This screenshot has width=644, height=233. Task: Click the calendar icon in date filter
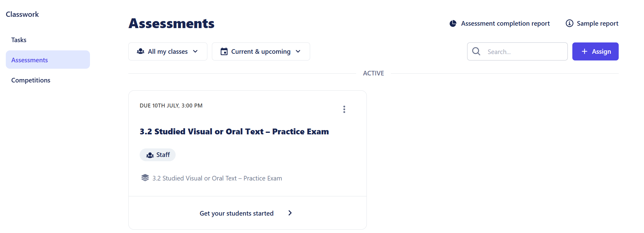(224, 51)
